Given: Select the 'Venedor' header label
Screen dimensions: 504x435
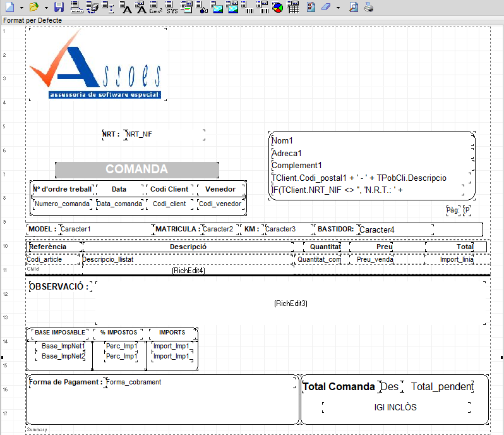Looking at the screenshot, I should [x=220, y=189].
